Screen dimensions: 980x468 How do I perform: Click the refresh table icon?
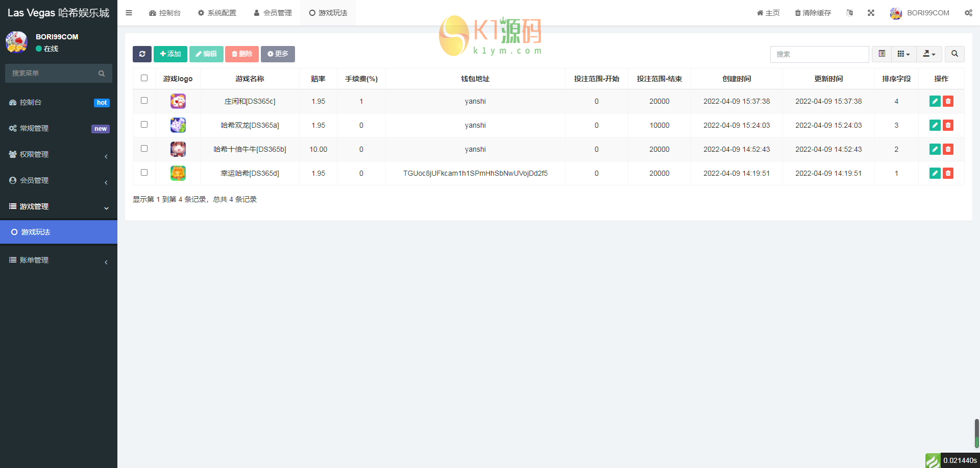click(x=142, y=54)
